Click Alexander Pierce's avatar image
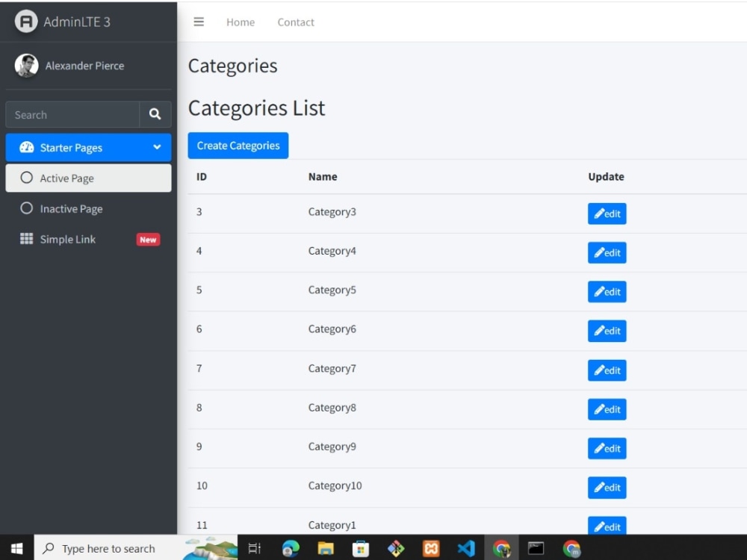Viewport: 747px width, 560px height. pos(26,65)
